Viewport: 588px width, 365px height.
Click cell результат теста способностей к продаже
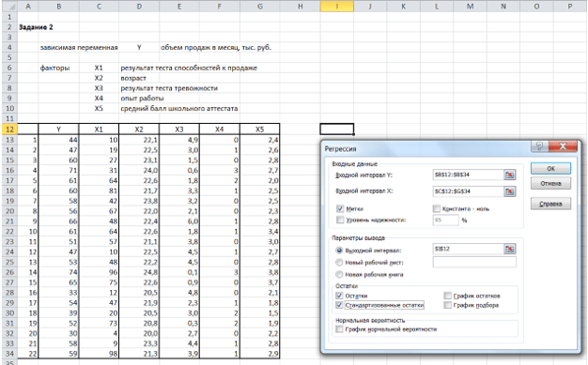pyautogui.click(x=189, y=68)
